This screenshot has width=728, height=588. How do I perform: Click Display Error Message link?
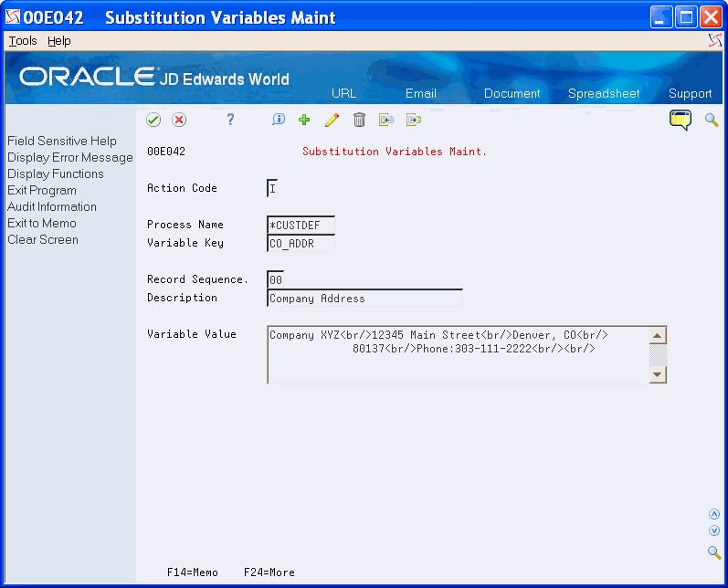click(x=70, y=157)
